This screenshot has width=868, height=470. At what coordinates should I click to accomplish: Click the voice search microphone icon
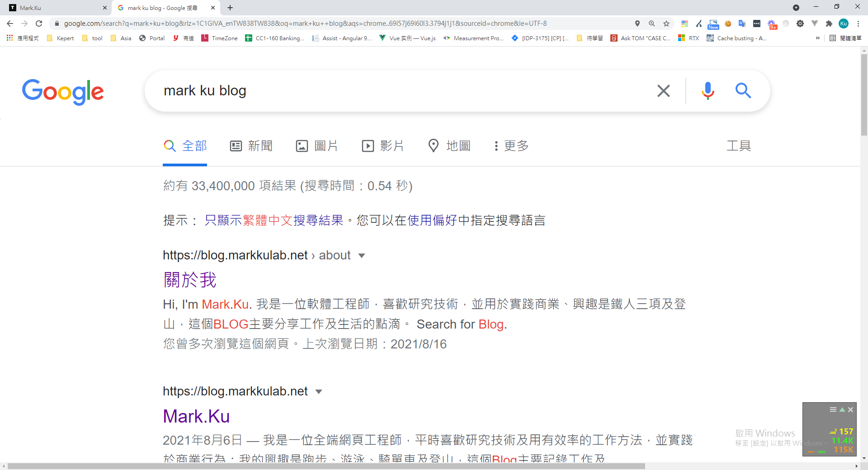708,91
